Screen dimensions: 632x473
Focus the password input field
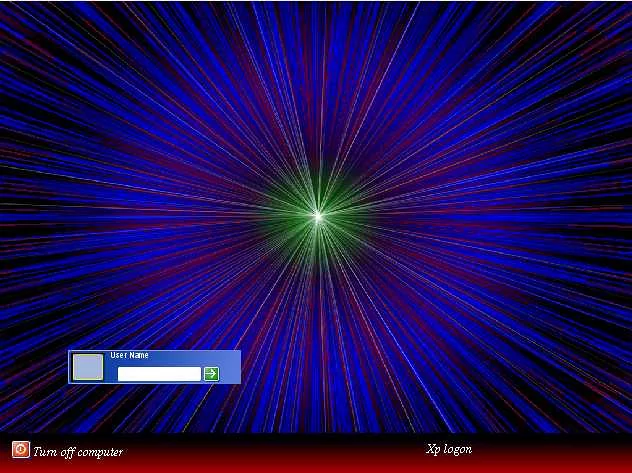[159, 374]
